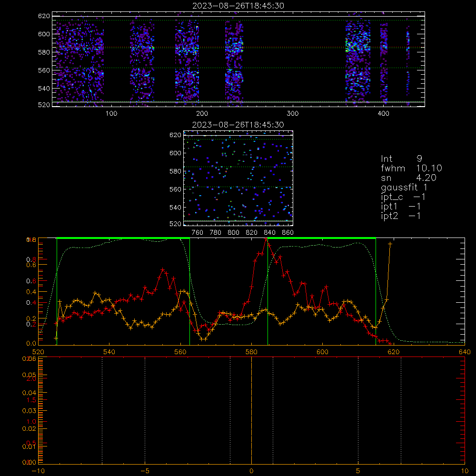Click x-axis label 600 under the red/orange profile plot
The width and height of the screenshot is (476, 476).
[322, 352]
